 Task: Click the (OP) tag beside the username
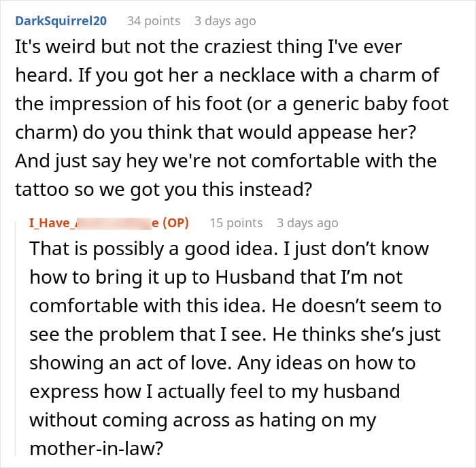(175, 223)
